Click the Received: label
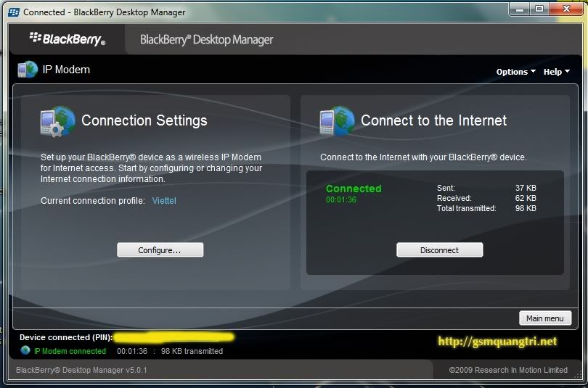This screenshot has height=388, width=588. 454,198
